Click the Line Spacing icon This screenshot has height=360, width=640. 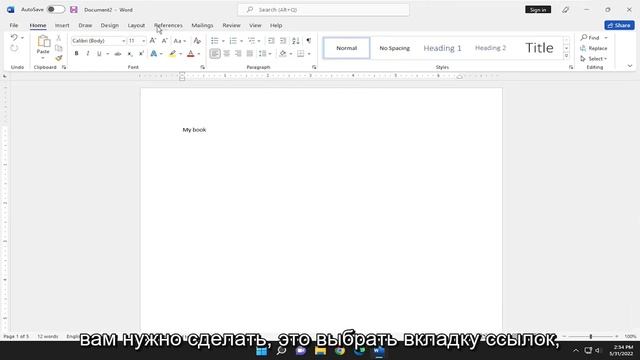click(x=262, y=53)
